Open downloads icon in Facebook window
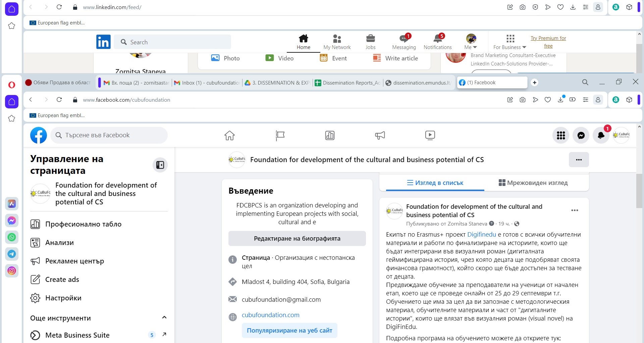The image size is (644, 343). [x=560, y=100]
